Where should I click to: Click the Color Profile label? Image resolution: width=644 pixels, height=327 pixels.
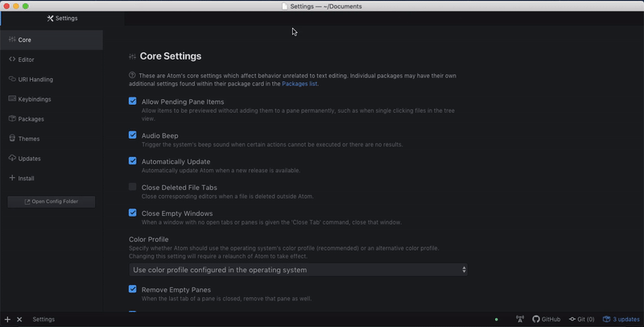click(149, 239)
